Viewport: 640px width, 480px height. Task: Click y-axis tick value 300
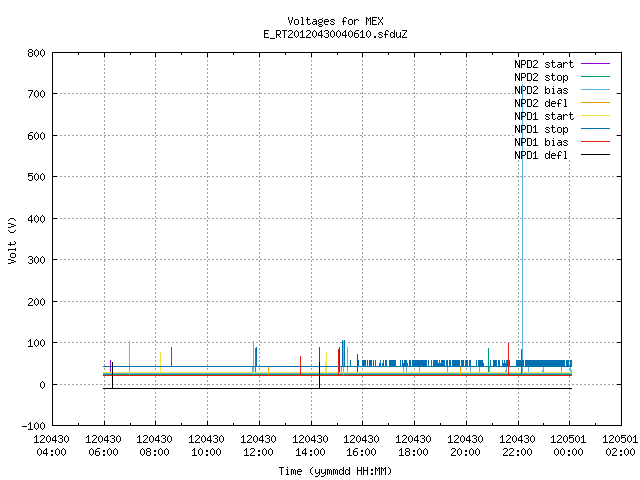click(36, 260)
